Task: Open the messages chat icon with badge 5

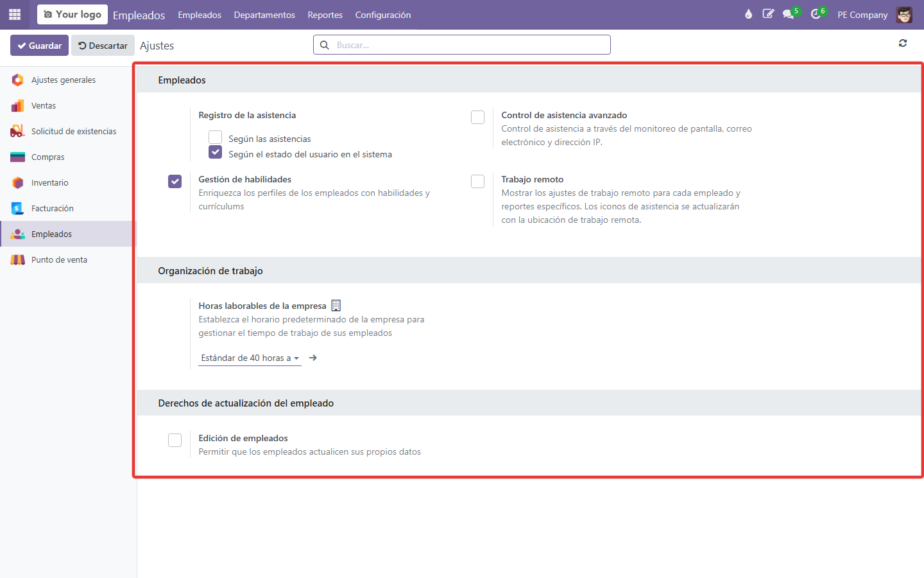Action: 790,13
